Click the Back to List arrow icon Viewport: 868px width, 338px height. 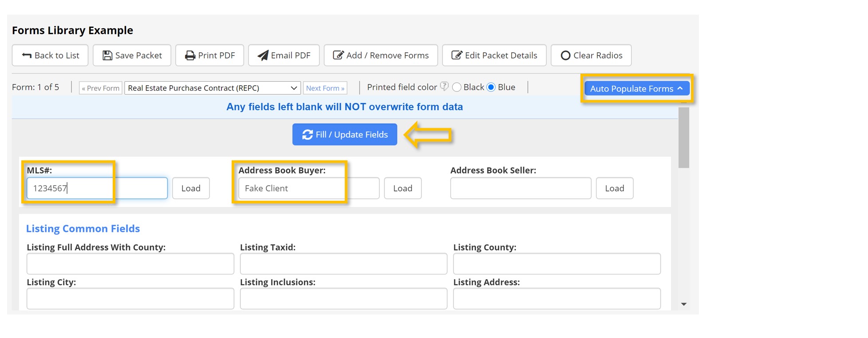click(x=27, y=56)
